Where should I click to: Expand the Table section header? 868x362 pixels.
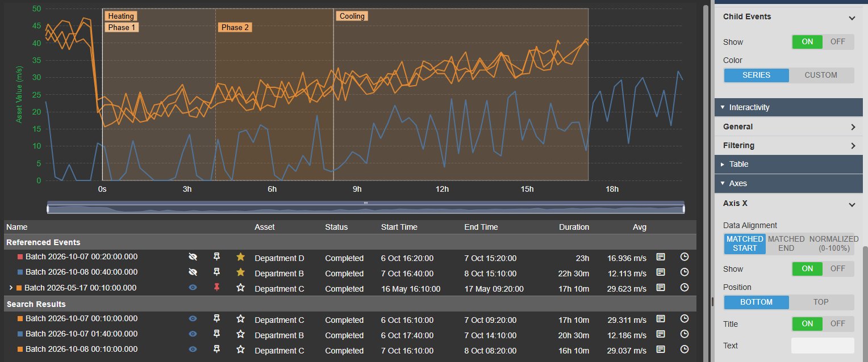tap(789, 164)
